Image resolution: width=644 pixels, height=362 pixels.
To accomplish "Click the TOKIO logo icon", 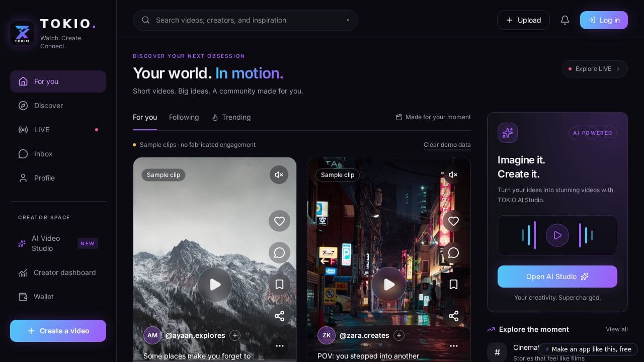I will (x=22, y=33).
